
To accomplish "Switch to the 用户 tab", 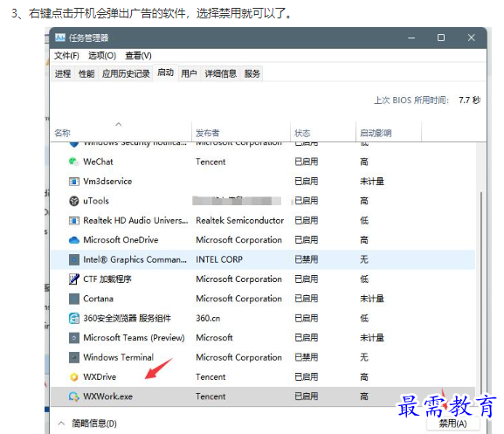I will tap(189, 74).
